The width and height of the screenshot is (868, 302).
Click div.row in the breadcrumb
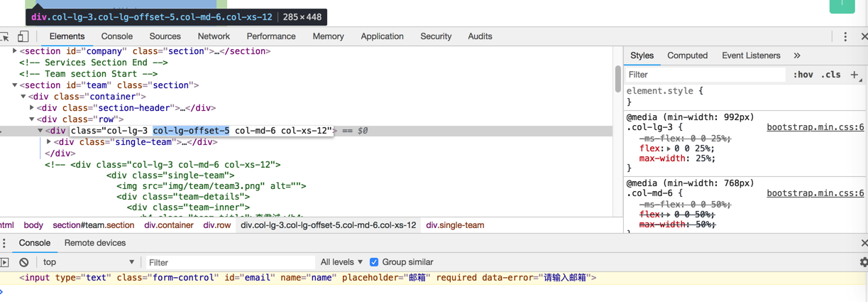tap(217, 225)
